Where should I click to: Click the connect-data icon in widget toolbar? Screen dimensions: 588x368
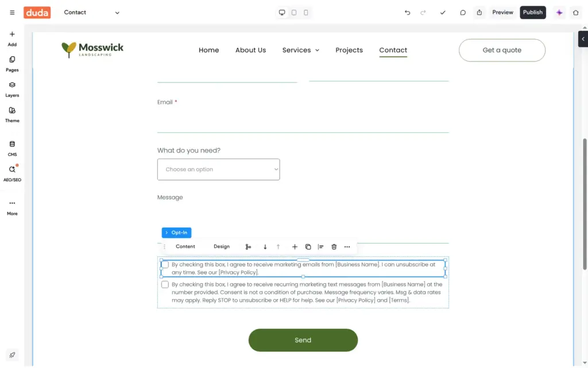pyautogui.click(x=248, y=247)
